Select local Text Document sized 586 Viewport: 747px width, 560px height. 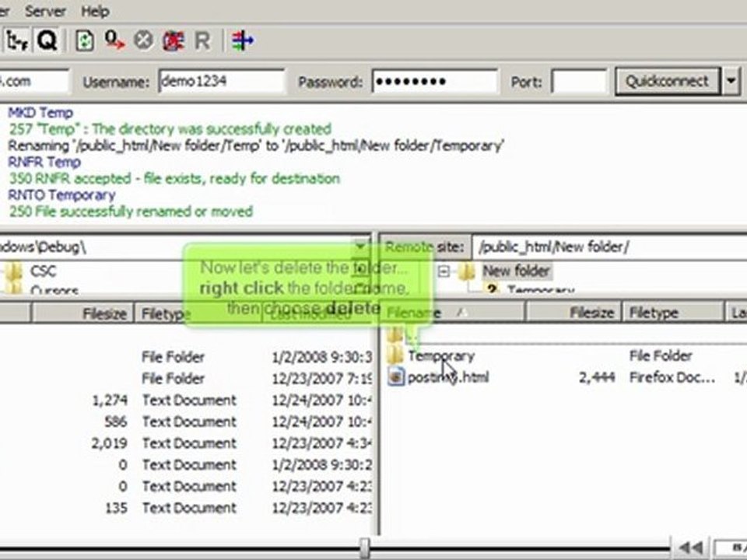point(186,422)
